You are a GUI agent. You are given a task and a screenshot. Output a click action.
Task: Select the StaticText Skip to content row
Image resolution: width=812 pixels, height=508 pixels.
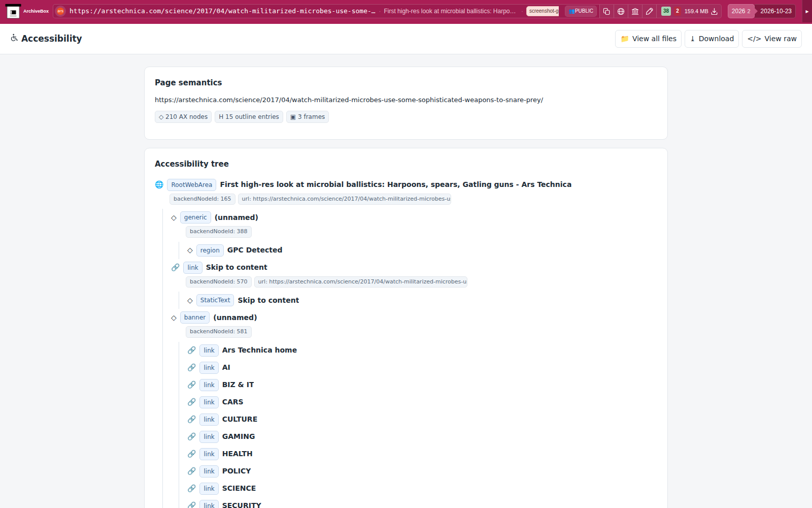point(243,300)
